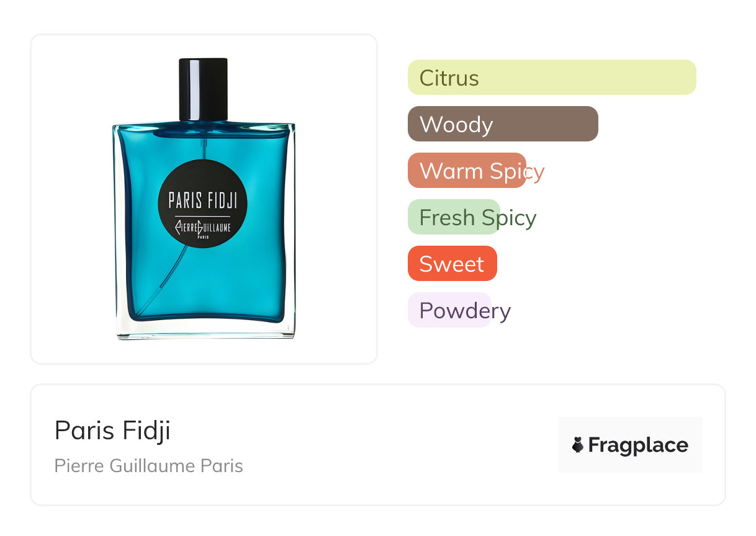Click the Fragplace wordmark text

tap(638, 445)
